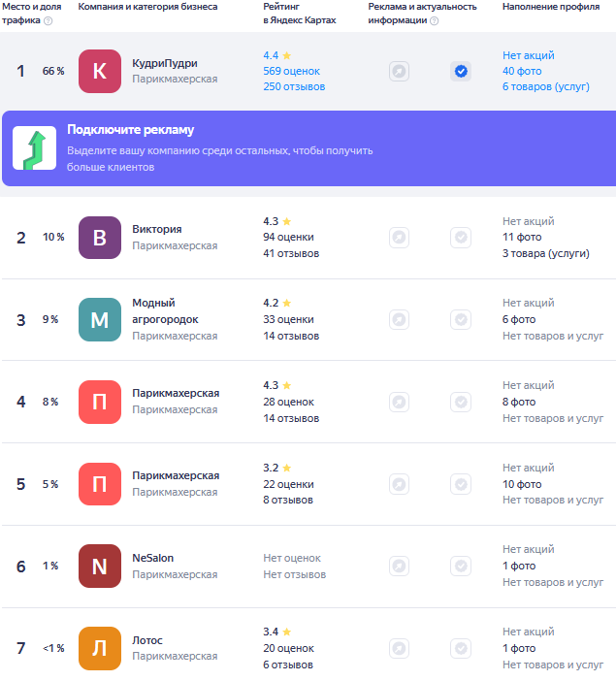The image size is (616, 681).
Task: Click the grey verification checkmark for Виктория
Action: (461, 237)
